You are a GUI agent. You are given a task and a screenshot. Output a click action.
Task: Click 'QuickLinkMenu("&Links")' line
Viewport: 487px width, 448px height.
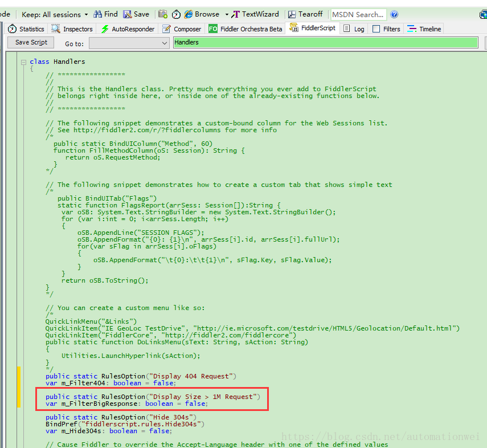(x=91, y=321)
